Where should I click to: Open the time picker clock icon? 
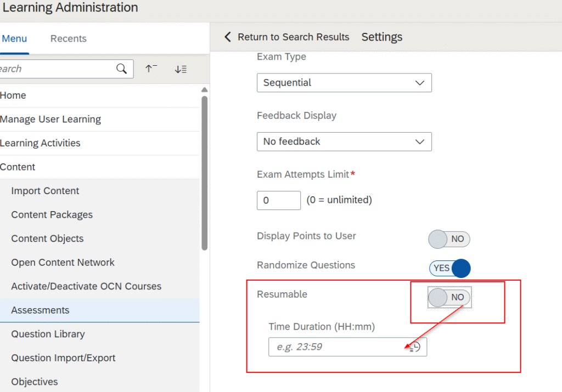pyautogui.click(x=415, y=347)
